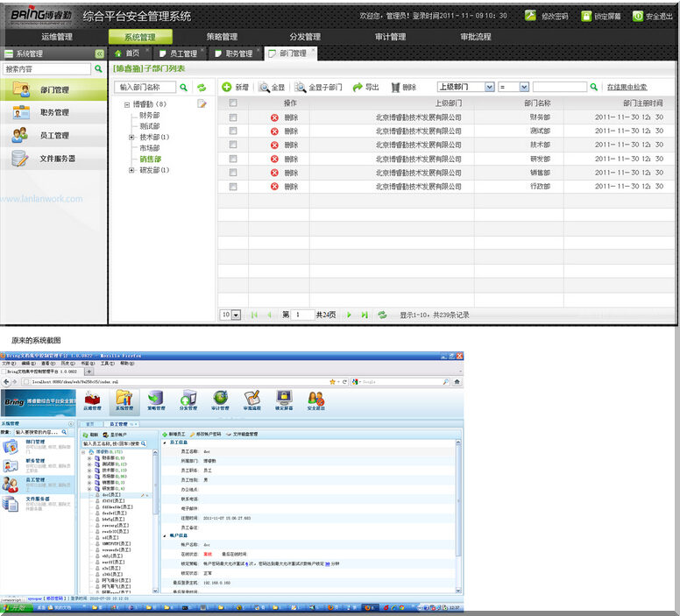Open the 上级部门 filter field dropdown

coord(487,88)
